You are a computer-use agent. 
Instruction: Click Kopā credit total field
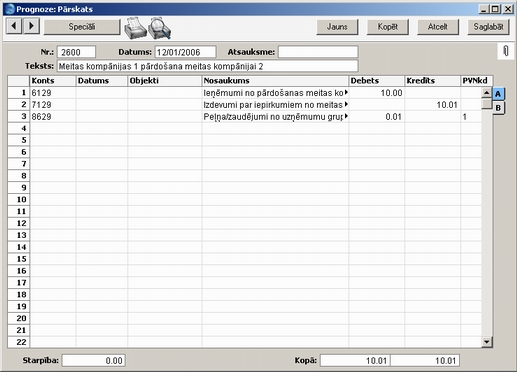[x=425, y=360]
